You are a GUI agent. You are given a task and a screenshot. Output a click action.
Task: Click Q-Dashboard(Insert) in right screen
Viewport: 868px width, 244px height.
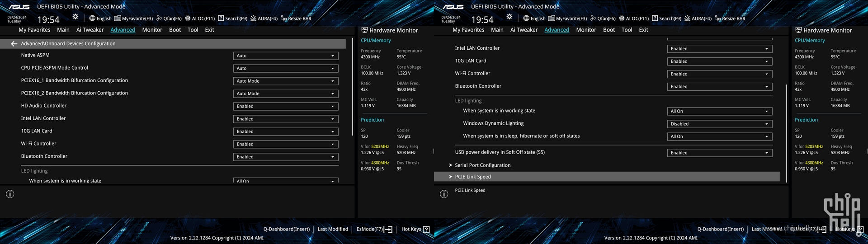point(721,229)
